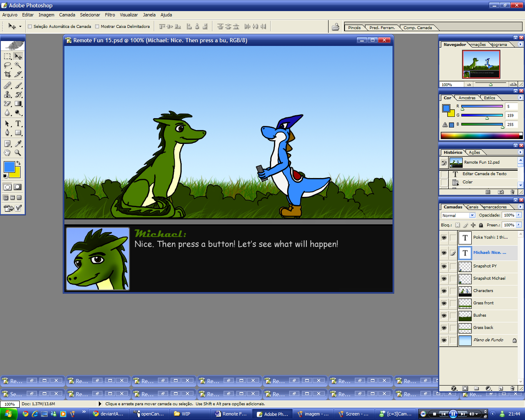Screen dimensions: 525x420
Task: Hide the Snapshot Michael layer
Action: (444, 278)
